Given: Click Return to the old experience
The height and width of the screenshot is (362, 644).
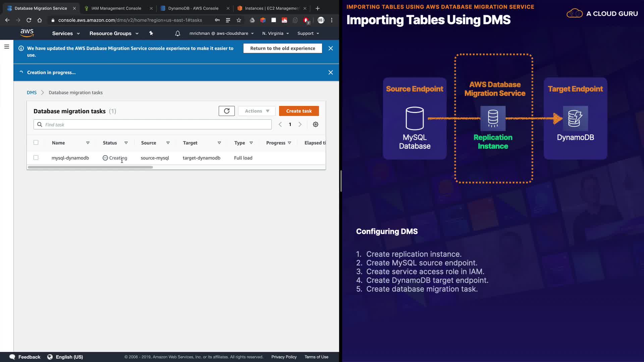Looking at the screenshot, I should 282,48.
